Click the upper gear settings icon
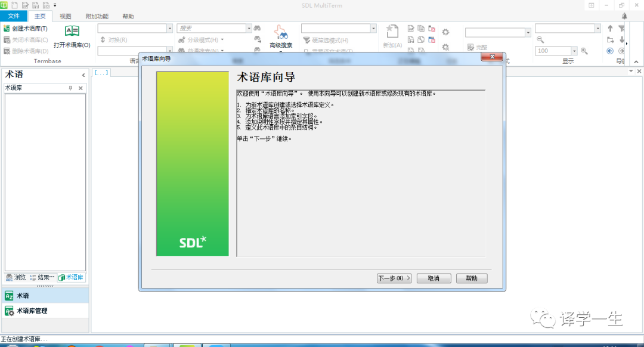This screenshot has height=347, width=644. pos(445,32)
